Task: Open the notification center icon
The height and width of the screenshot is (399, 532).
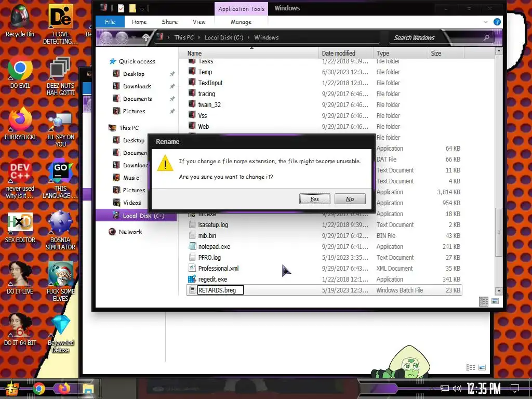Action: pos(515,389)
